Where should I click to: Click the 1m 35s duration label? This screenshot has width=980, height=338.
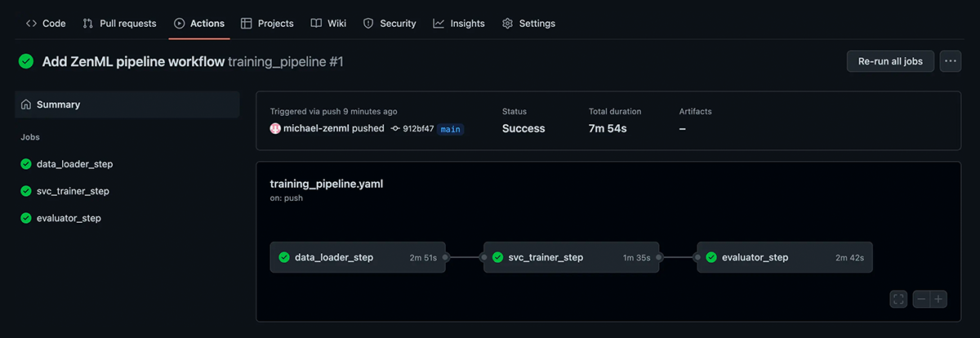pos(637,258)
